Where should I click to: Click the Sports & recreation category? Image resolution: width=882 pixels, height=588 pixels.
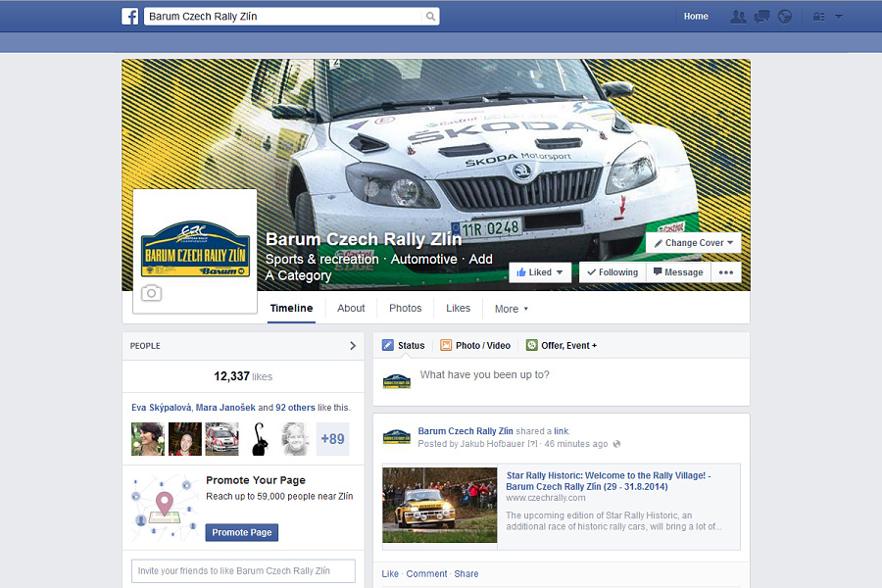(321, 260)
